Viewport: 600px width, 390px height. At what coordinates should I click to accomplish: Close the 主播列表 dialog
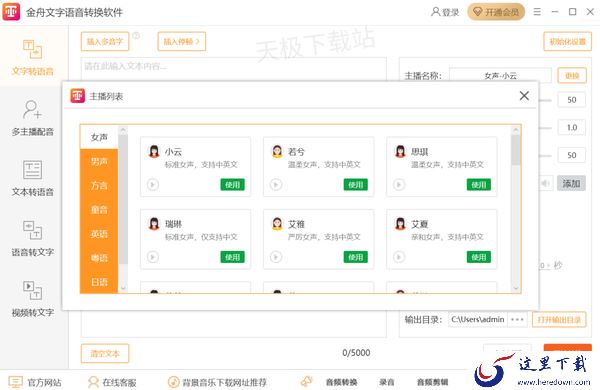click(x=524, y=96)
